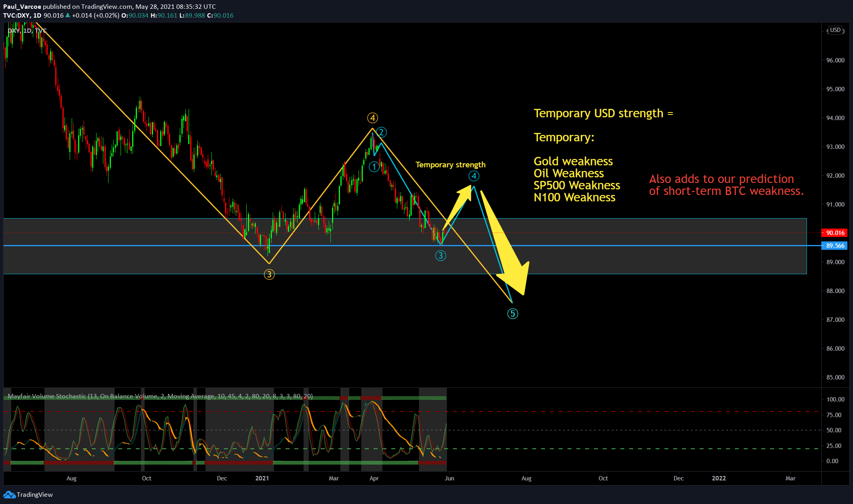Select the red 90.016 current price tag
The height and width of the screenshot is (504, 853).
(x=835, y=233)
